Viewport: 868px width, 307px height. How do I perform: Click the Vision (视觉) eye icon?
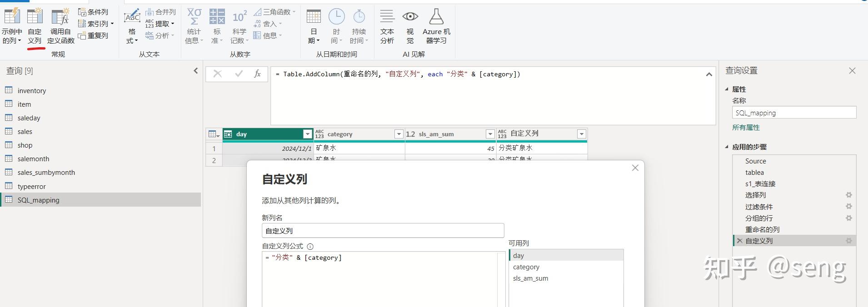[x=410, y=16]
